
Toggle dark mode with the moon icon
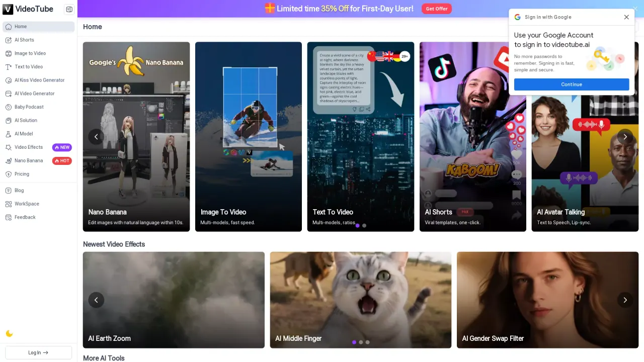pyautogui.click(x=9, y=333)
